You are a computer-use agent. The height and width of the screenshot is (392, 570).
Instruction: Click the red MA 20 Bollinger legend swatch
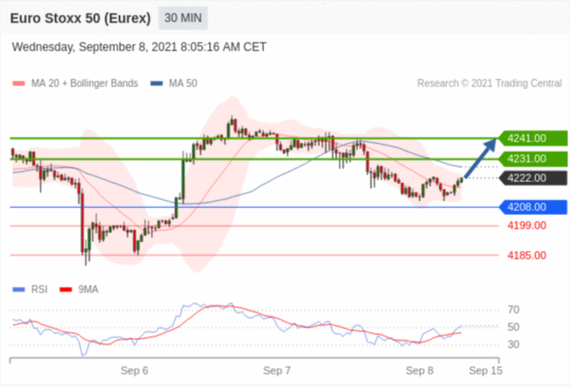pyautogui.click(x=19, y=83)
